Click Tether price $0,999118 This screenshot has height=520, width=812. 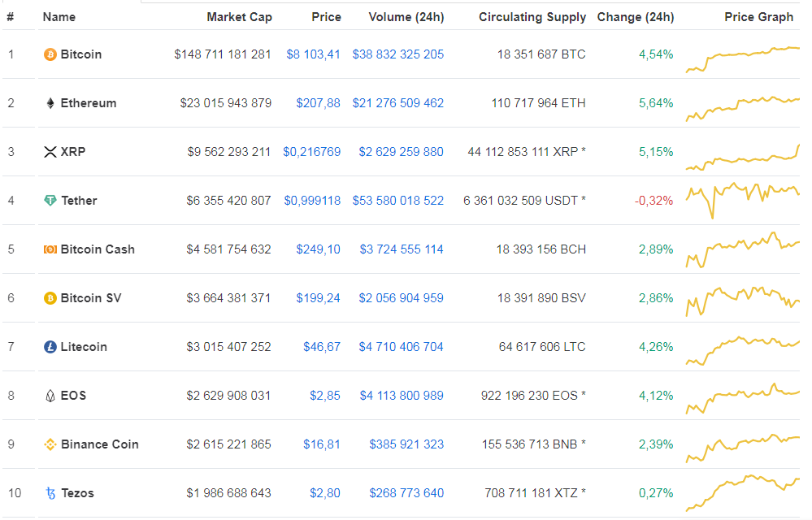312,200
